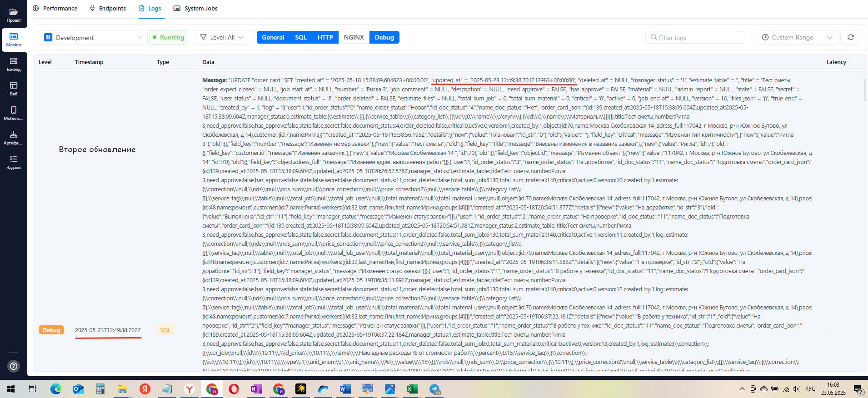868x398 pixels.
Task: Open Windows Start menu
Action: [x=11, y=389]
